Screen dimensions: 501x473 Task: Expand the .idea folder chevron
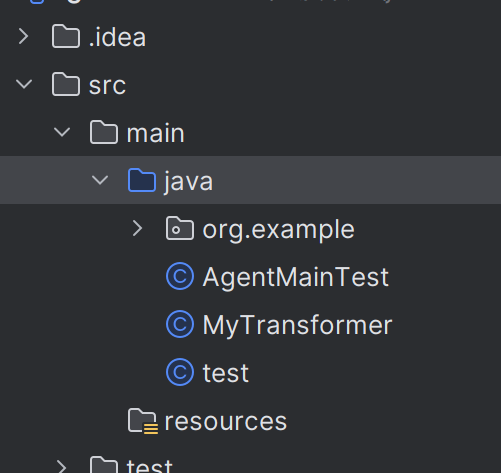[x=23, y=36]
